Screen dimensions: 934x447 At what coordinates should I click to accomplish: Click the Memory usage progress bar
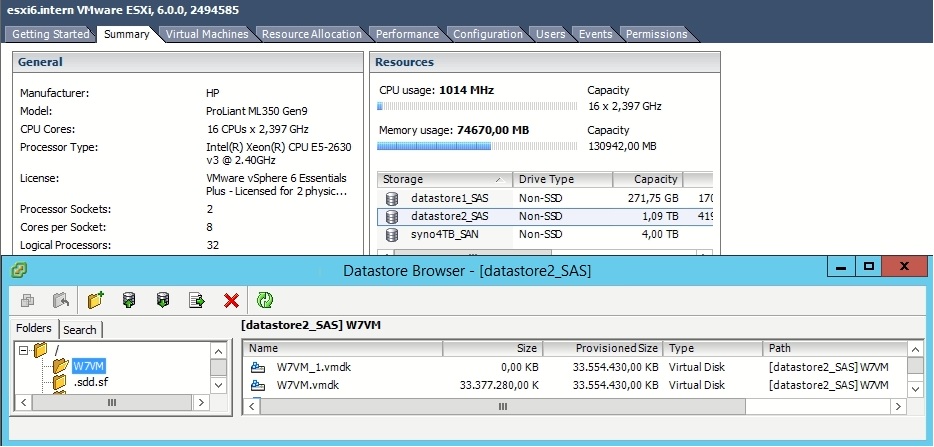[x=477, y=146]
